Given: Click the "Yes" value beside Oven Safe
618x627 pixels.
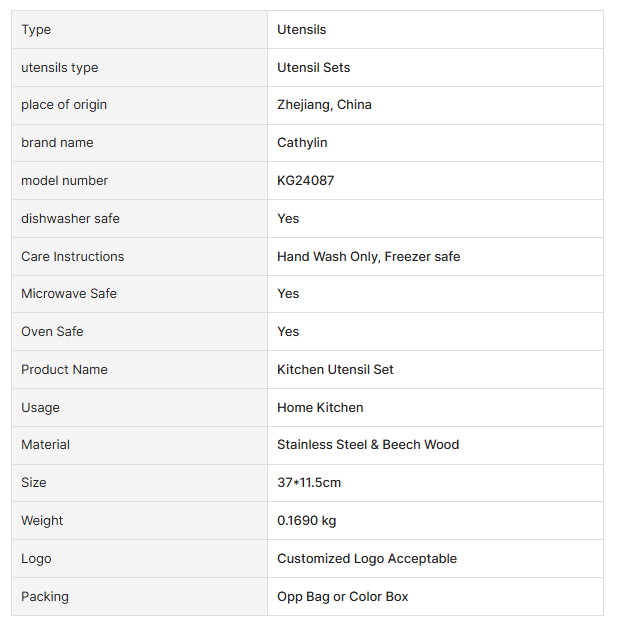Looking at the screenshot, I should tap(288, 332).
